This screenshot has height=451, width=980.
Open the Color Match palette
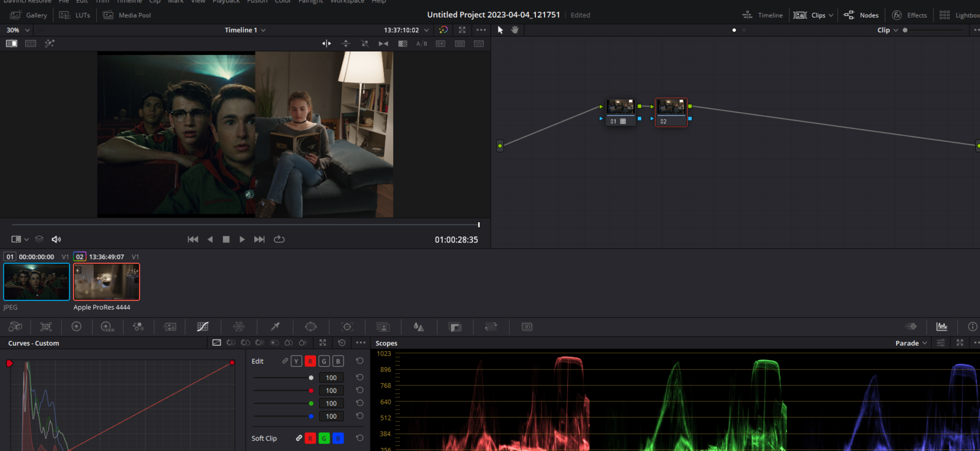[x=46, y=327]
